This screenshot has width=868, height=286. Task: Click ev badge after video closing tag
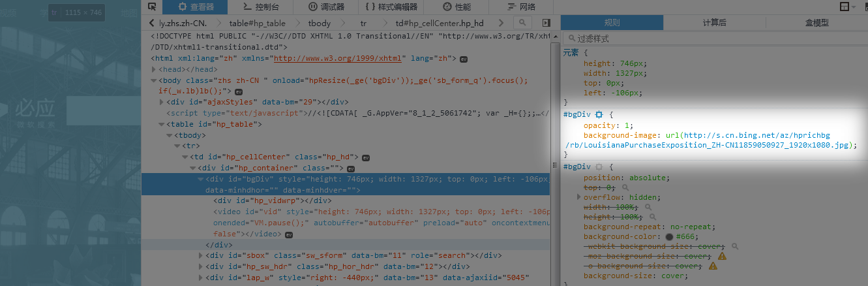click(288, 234)
